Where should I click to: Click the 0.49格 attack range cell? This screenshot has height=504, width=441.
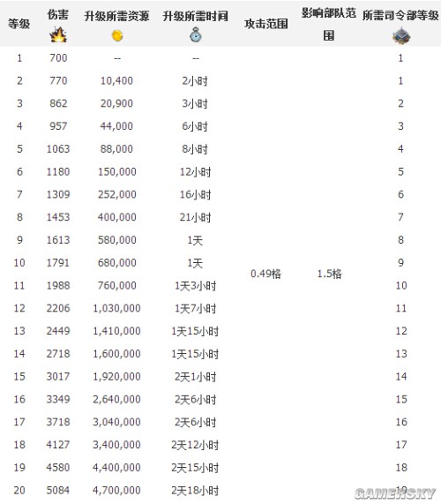[266, 274]
